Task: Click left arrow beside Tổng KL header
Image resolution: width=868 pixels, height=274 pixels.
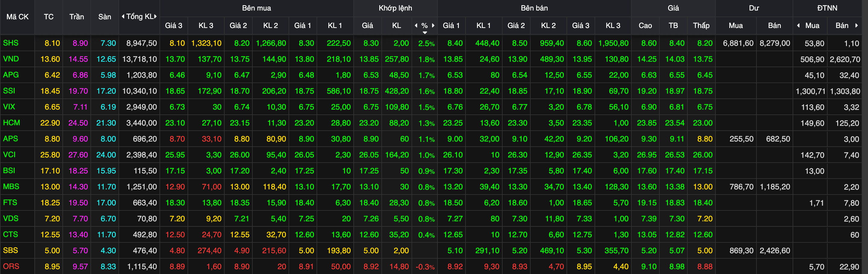Action: tap(123, 17)
